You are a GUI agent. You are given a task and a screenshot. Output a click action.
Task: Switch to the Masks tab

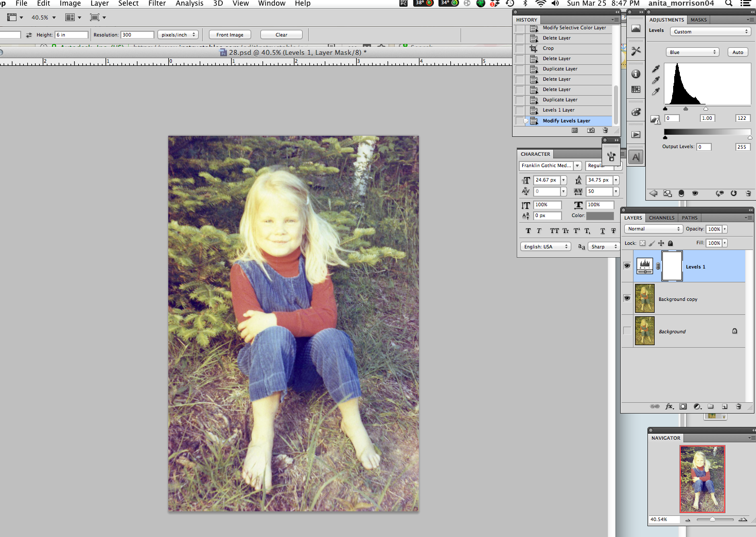698,20
